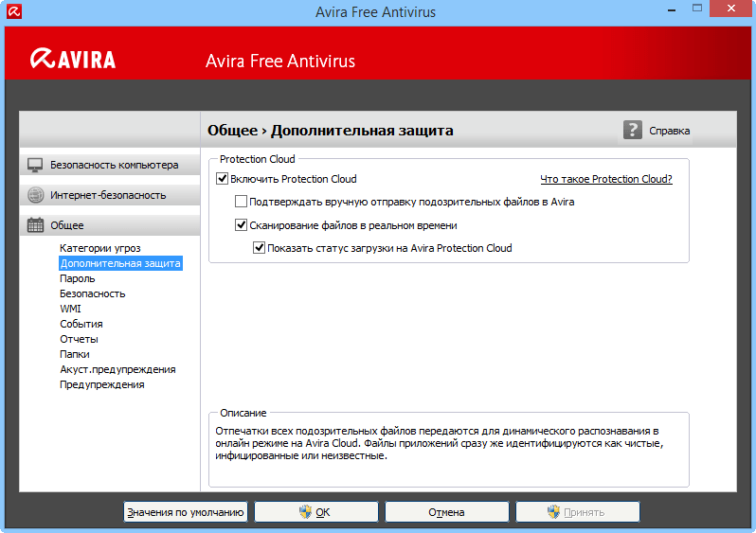Open the Безопасность settings item
756x533 pixels.
coord(92,293)
